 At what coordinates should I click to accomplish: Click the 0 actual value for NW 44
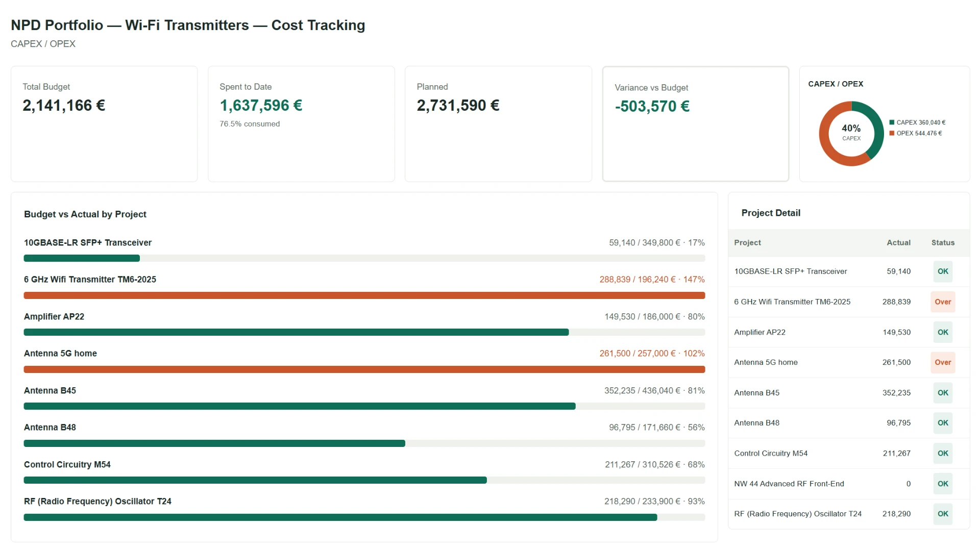tap(909, 484)
